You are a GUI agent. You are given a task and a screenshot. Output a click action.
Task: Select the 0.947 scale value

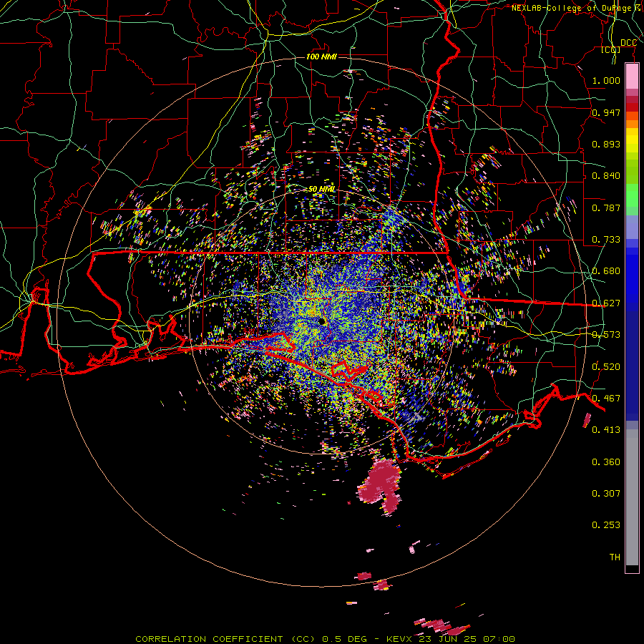point(606,112)
